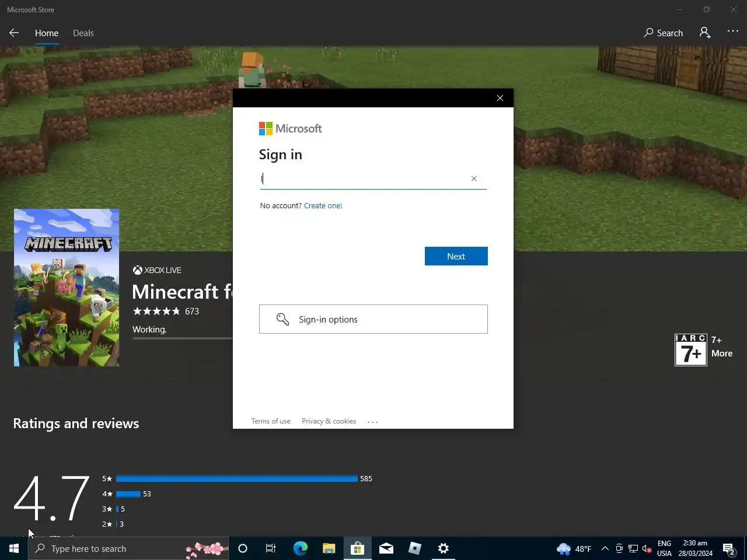The height and width of the screenshot is (560, 747).
Task: Click the 3-star rating row with 5
Action: click(x=114, y=509)
